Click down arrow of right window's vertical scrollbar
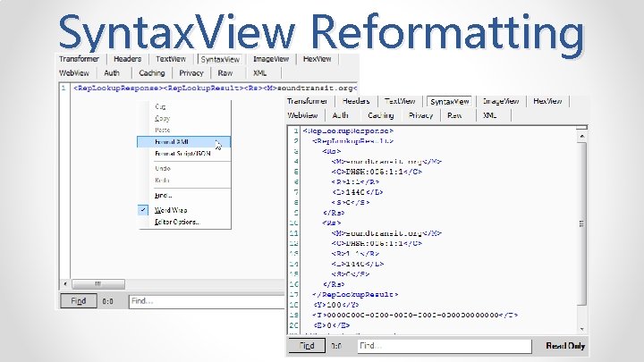The image size is (644, 362). coord(581,329)
